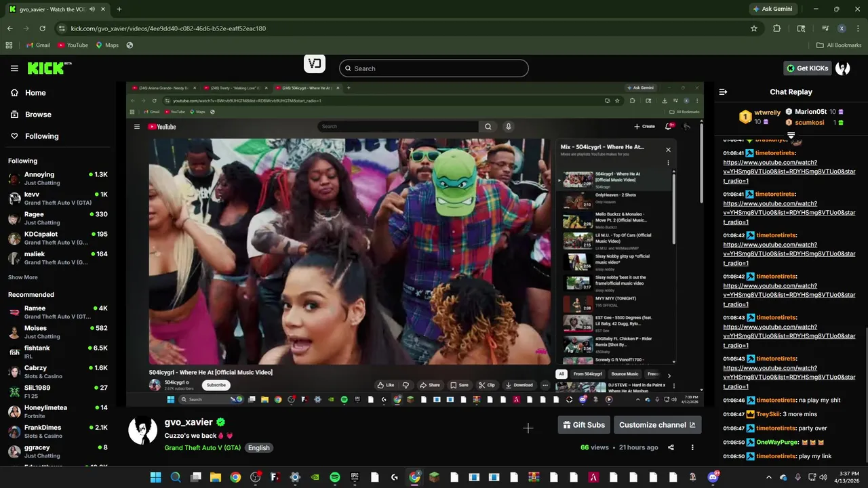Open Chrome extensions puzzle icon
The width and height of the screenshot is (868, 488).
coord(777,28)
